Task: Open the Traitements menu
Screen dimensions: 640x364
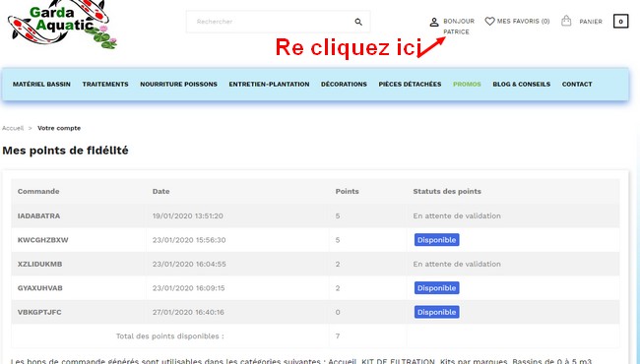Action: click(x=105, y=84)
